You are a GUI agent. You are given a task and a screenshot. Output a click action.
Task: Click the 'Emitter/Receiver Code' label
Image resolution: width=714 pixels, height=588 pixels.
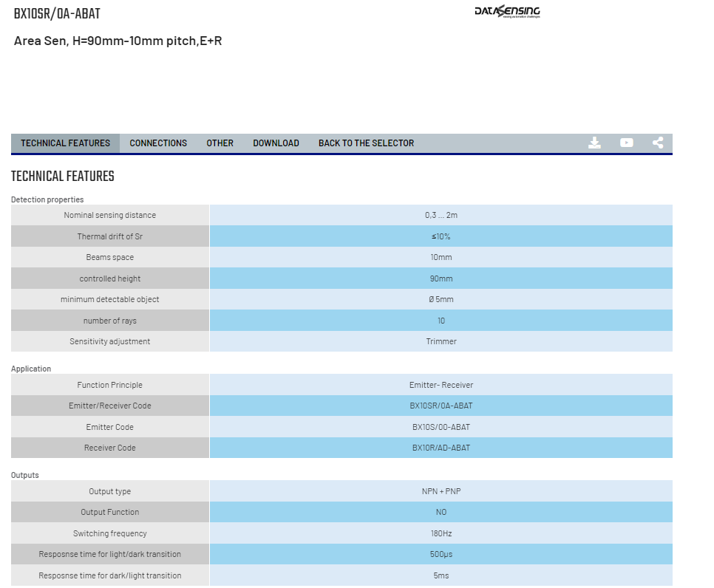(x=109, y=406)
